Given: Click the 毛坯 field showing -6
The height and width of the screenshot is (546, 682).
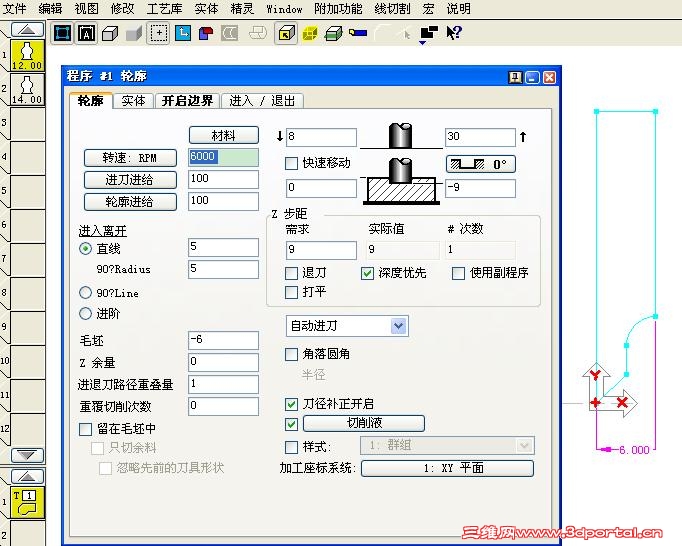Looking at the screenshot, I should click(224, 340).
